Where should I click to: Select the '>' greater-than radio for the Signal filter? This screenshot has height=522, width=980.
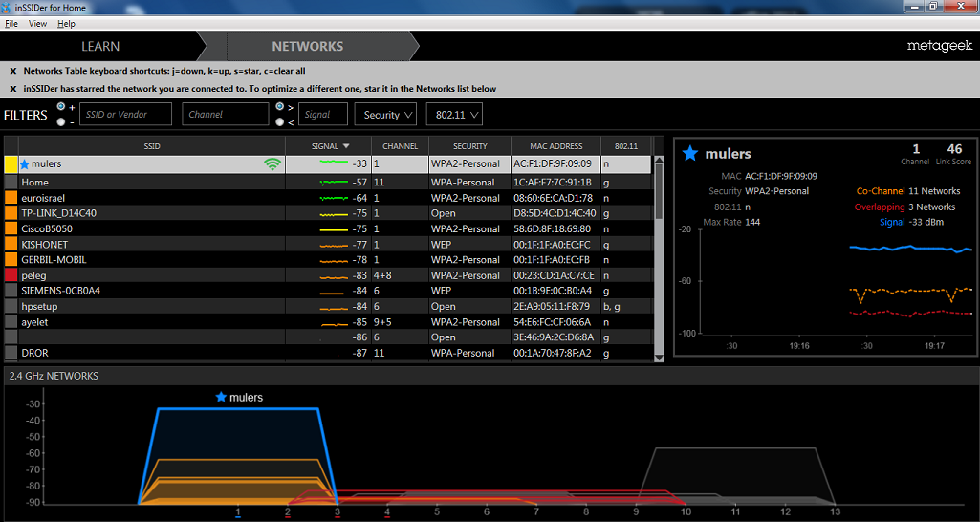click(278, 107)
